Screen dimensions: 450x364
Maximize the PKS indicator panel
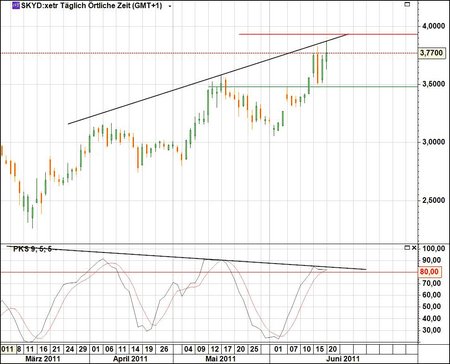click(x=407, y=248)
